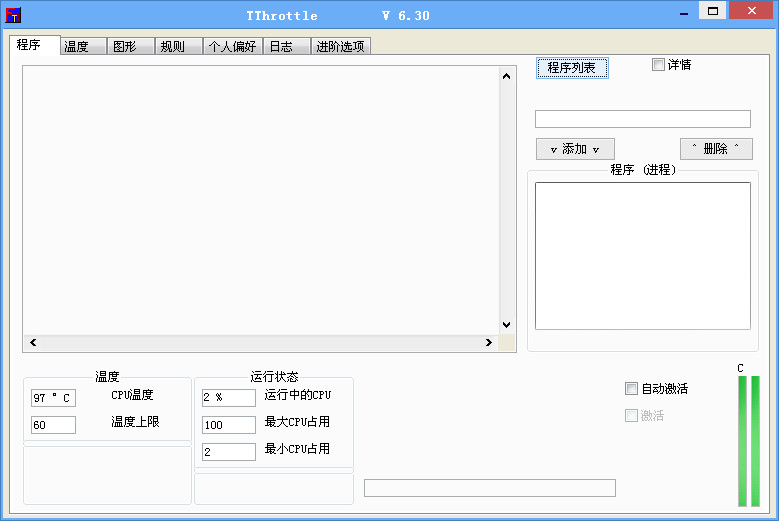
Task: Open the 日志 tab
Action: pos(287,46)
